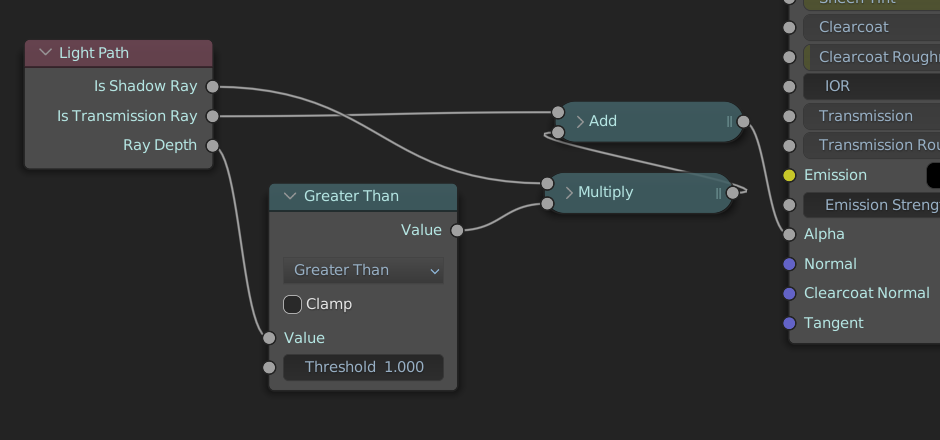Click the Threshold input socket
Image resolution: width=940 pixels, height=440 pixels.
(269, 367)
